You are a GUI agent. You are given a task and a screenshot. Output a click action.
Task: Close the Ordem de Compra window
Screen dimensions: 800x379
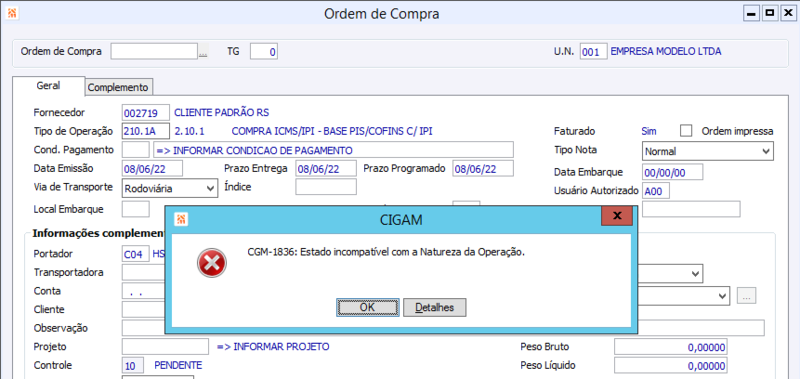point(788,14)
